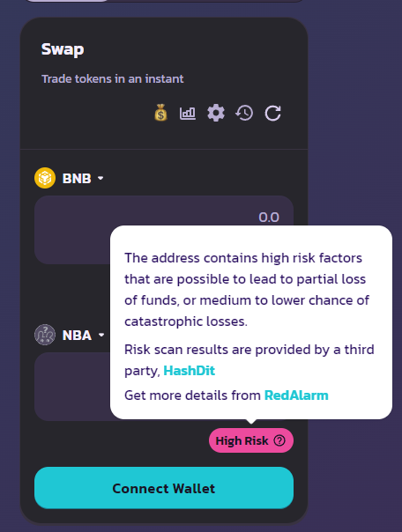The height and width of the screenshot is (532, 402).
Task: Click the NBA token logo
Action: click(45, 335)
